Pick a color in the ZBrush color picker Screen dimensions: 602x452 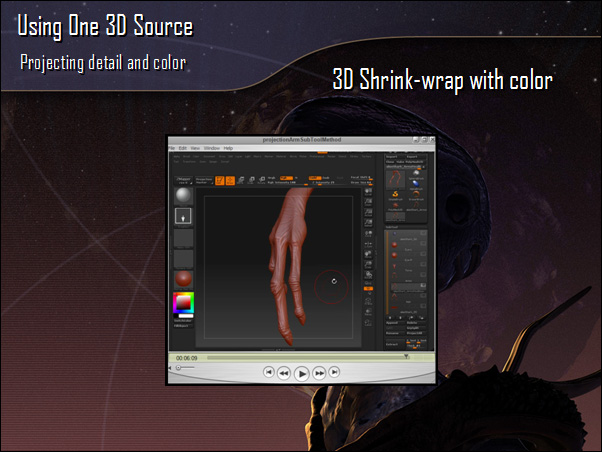184,302
